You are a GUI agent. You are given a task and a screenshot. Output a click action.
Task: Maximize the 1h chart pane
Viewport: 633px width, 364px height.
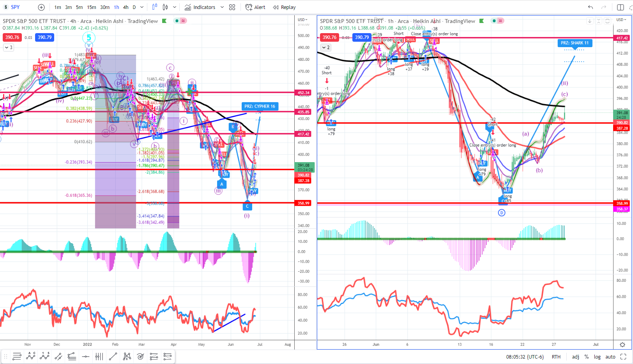pos(607,21)
